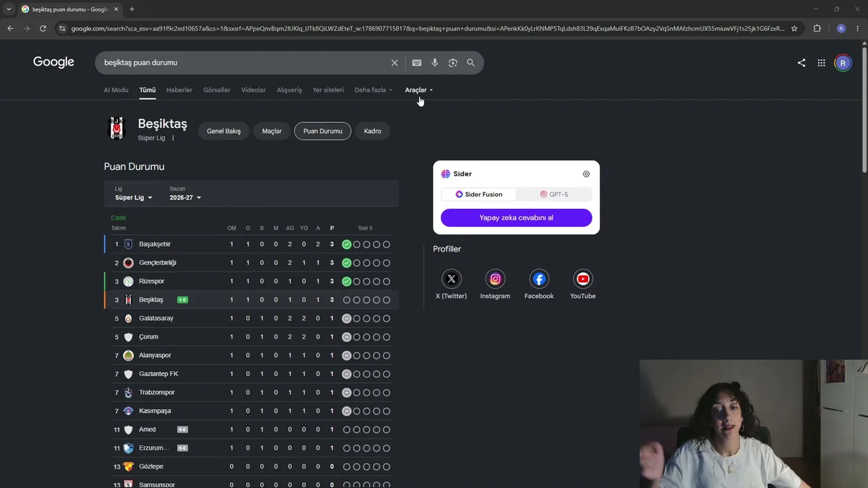The height and width of the screenshot is (488, 868).
Task: Click Başakşehir's green win result indicator
Action: 347,244
